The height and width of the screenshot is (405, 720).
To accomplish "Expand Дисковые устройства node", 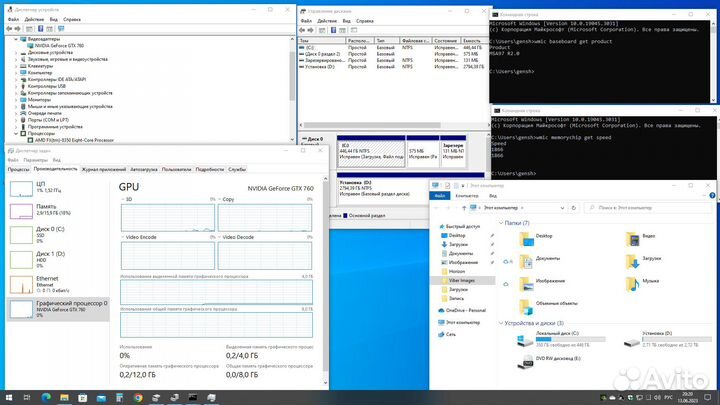I will tap(16, 53).
